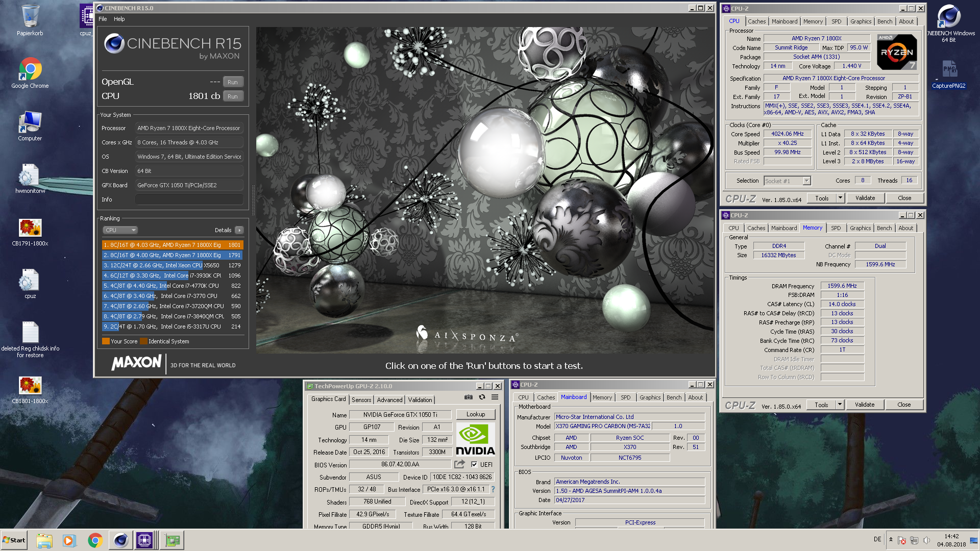Click the Tools dropdown arrow in top CPU-Z
This screenshot has height=551, width=980.
pos(840,198)
